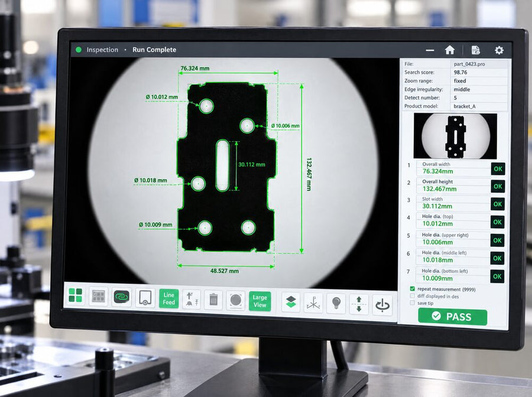Click the 30.112 mm slot dimension label

tap(251, 165)
